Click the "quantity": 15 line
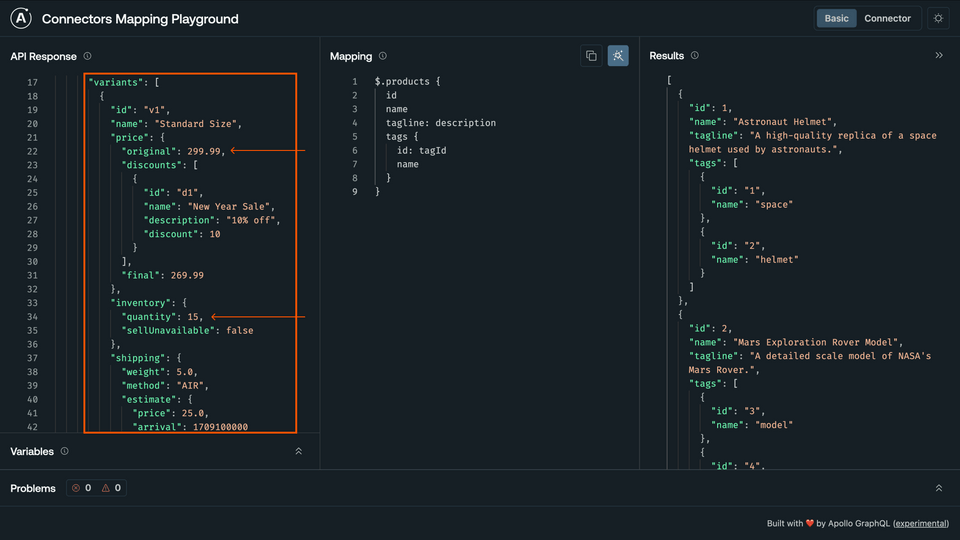 pyautogui.click(x=162, y=317)
